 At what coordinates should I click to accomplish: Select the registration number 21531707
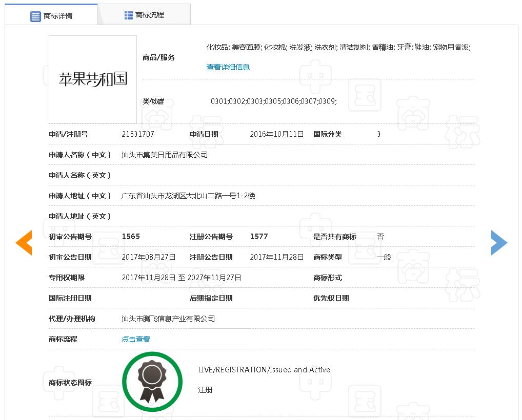point(138,134)
